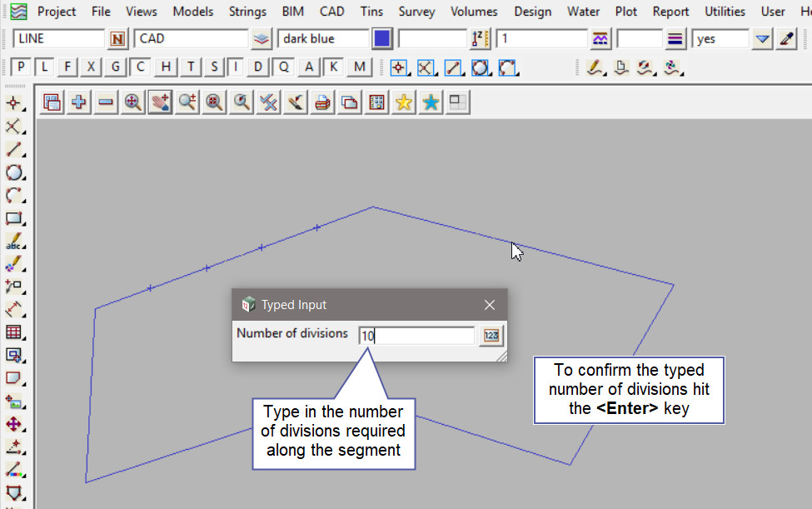Image resolution: width=812 pixels, height=509 pixels.
Task: Click the dark blue colour swatch
Action: click(x=382, y=38)
